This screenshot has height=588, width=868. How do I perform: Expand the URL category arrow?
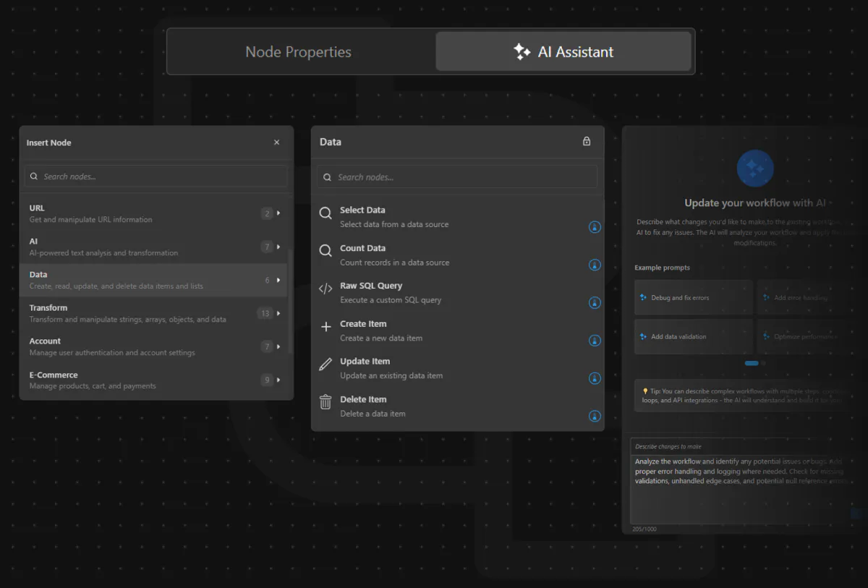tap(278, 213)
